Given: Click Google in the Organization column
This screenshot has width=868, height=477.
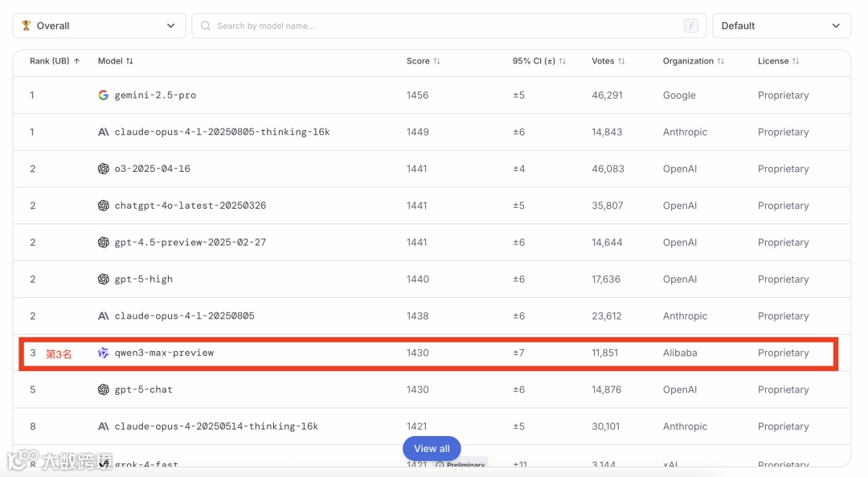Looking at the screenshot, I should (679, 96).
